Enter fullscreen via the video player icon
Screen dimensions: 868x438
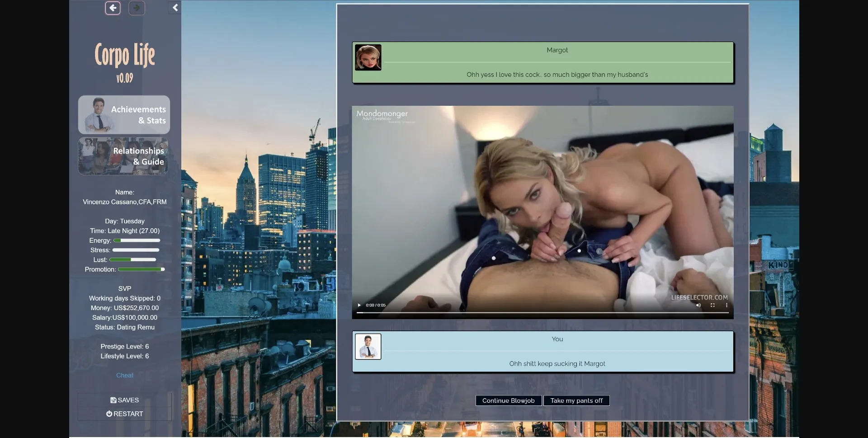pos(712,305)
